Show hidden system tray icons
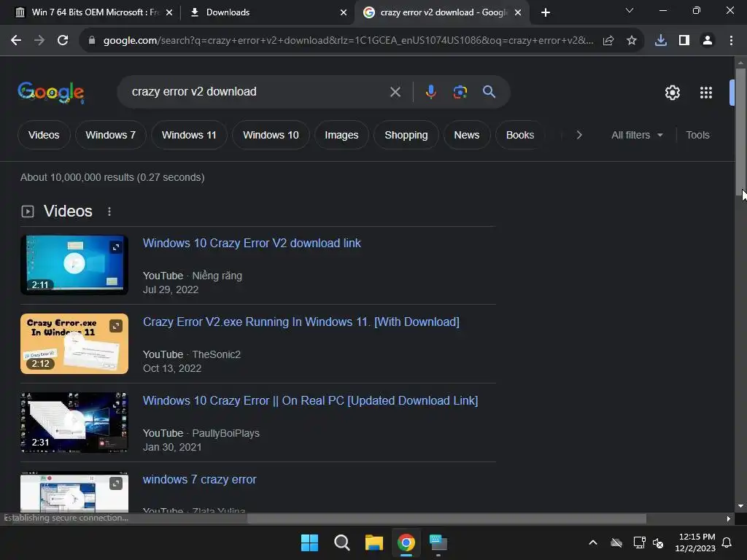The width and height of the screenshot is (747, 560). [592, 542]
